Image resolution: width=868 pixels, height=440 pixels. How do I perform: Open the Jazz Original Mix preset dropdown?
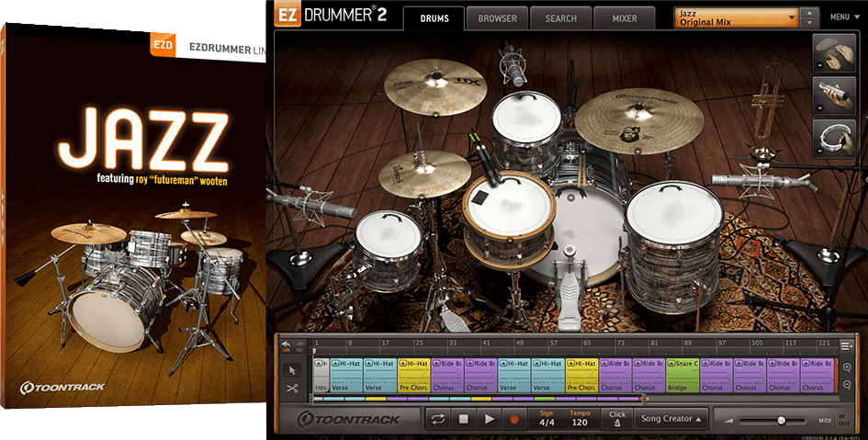[737, 17]
